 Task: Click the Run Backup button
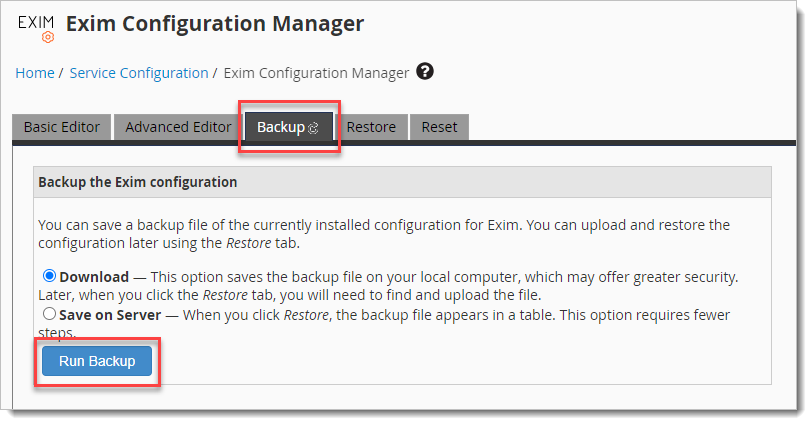(x=97, y=361)
